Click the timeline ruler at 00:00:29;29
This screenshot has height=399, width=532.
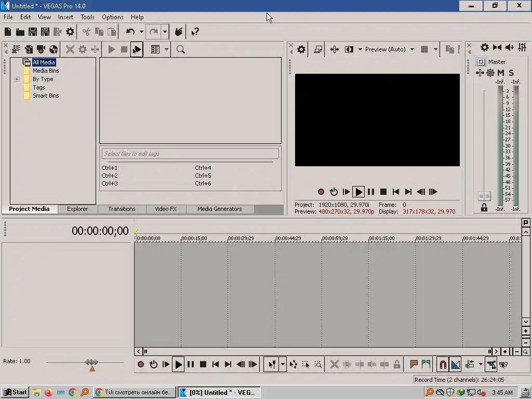tap(241, 238)
